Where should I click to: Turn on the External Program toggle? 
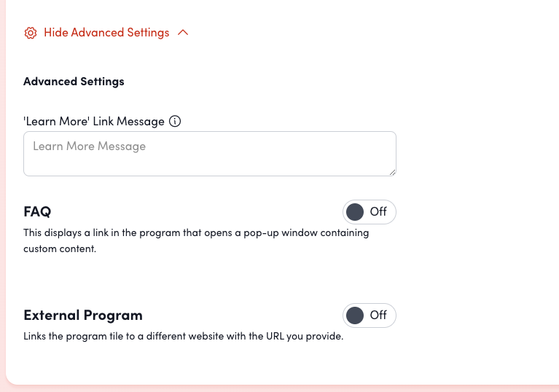point(369,315)
